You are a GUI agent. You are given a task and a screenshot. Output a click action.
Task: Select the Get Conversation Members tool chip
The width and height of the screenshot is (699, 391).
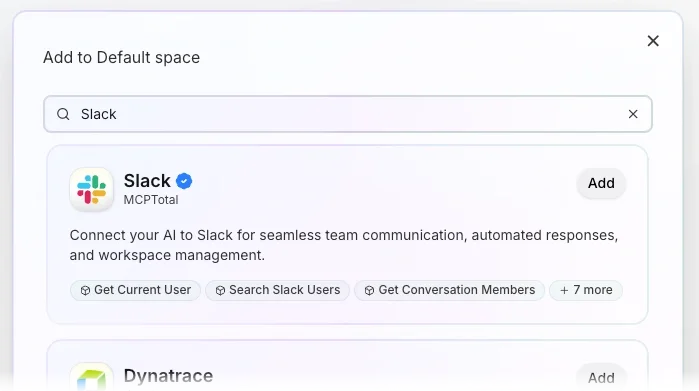[x=449, y=290]
